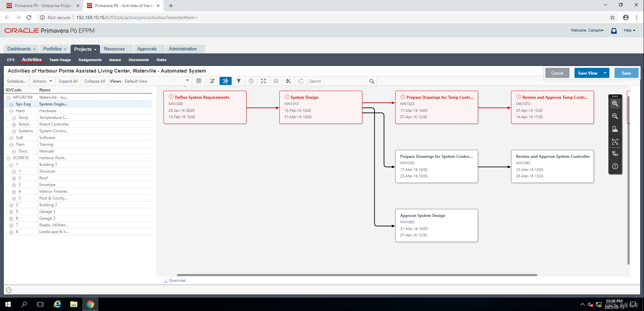Collapse the MFG00189 project node
The height and width of the screenshot is (311, 644).
pos(8,98)
